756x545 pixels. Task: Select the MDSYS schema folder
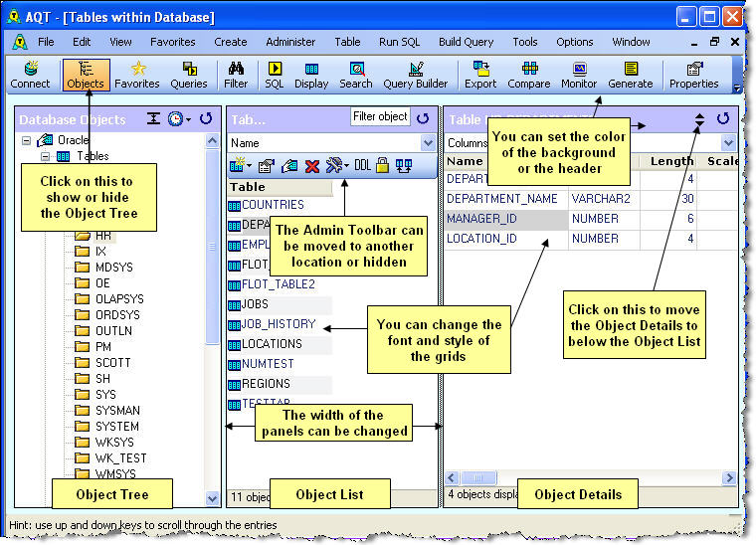click(x=104, y=267)
